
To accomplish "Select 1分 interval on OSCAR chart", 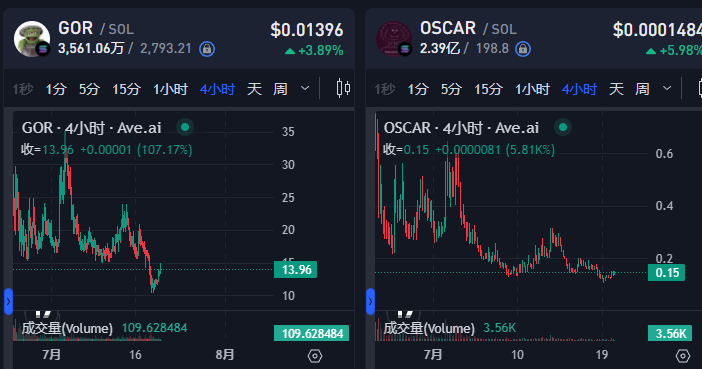I will (x=418, y=89).
